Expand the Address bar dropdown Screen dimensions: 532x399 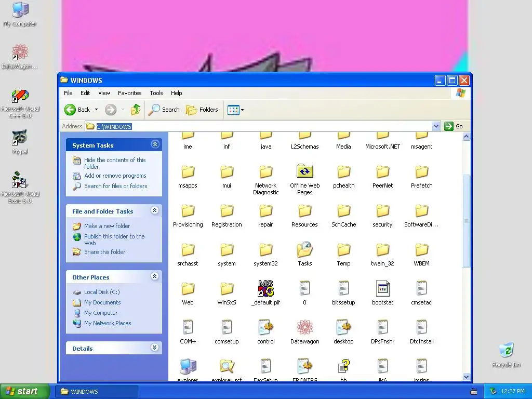click(x=436, y=126)
